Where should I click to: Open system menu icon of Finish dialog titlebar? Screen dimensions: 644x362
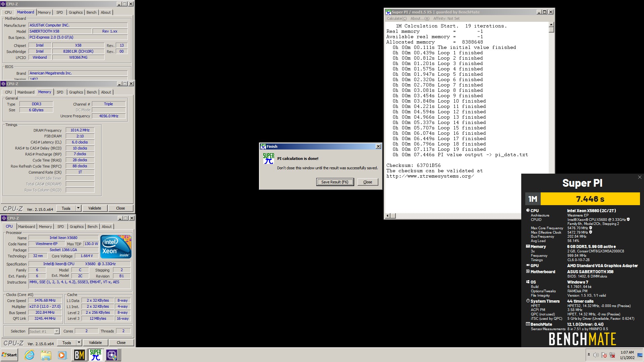pos(263,146)
